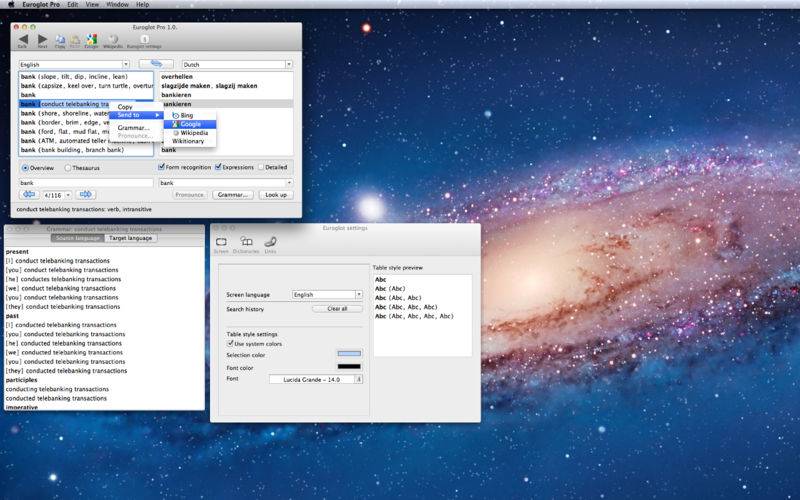Open the Euroglot Pro application menu
800x500 pixels.
41,4
